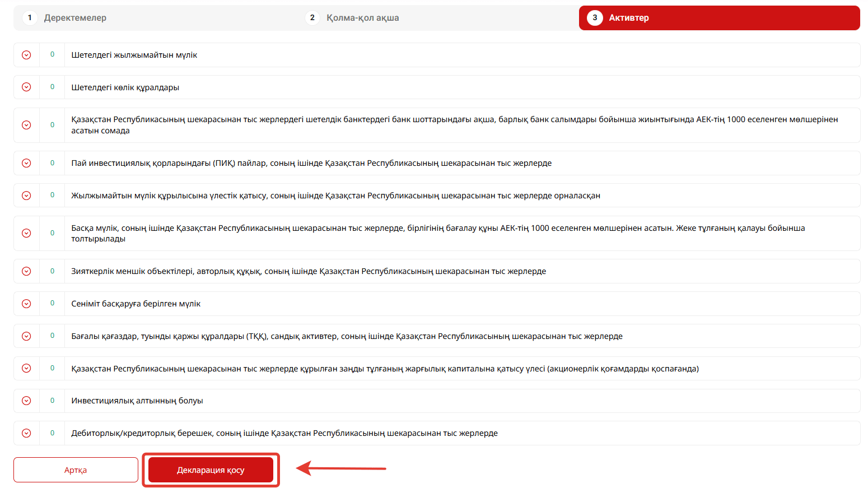This screenshot has width=868, height=488.
Task: Open the 'Пай инвестициялық қорлар' chevron icon
Action: 26,163
